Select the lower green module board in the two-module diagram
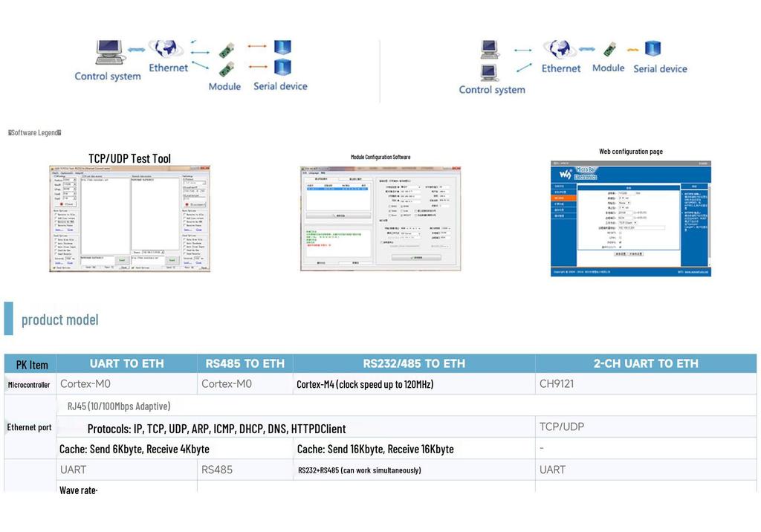Image resolution: width=761 pixels, height=532 pixels. coord(226,69)
